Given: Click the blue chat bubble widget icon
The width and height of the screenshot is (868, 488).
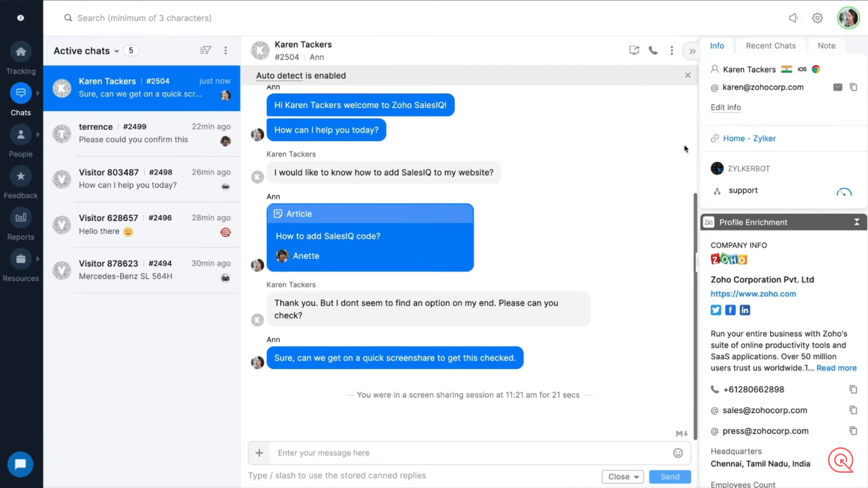Looking at the screenshot, I should 20,464.
